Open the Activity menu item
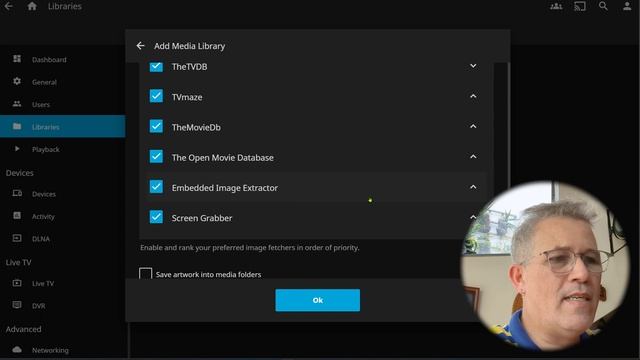The width and height of the screenshot is (640, 360). click(62, 216)
